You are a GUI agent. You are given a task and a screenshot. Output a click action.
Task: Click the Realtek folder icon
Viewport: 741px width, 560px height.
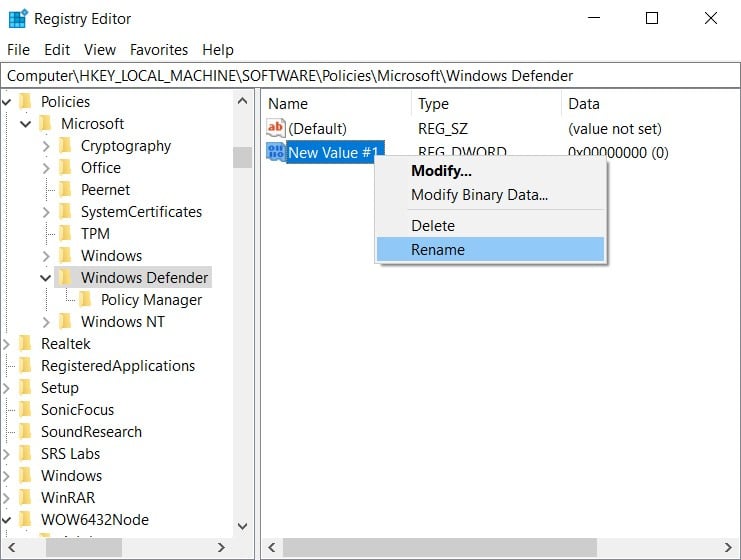26,343
